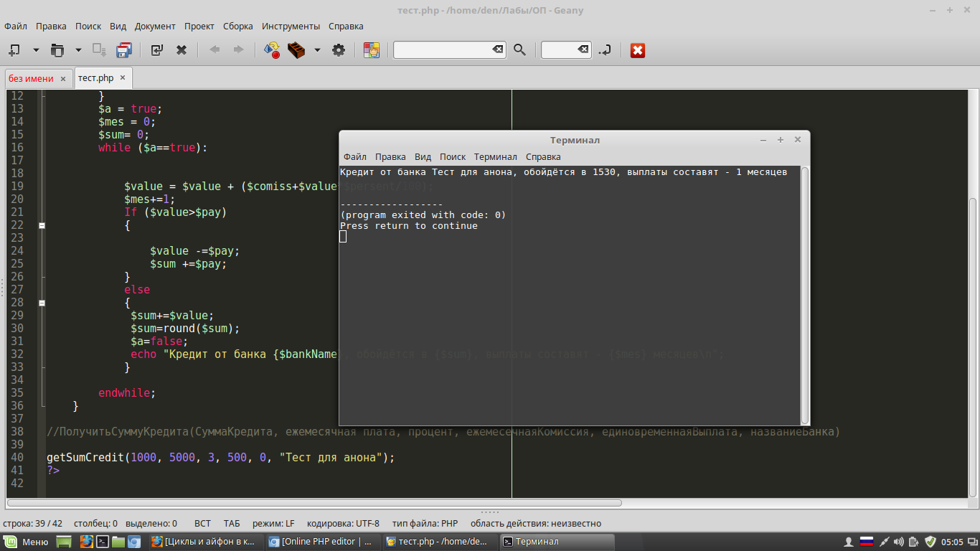Navigate forward with the right arrow icon

(x=238, y=50)
